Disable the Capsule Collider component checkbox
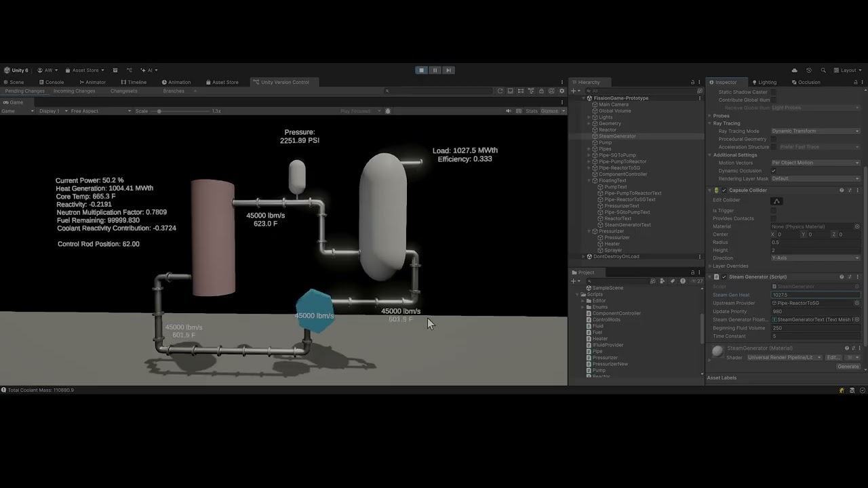868x488 pixels. click(x=724, y=190)
